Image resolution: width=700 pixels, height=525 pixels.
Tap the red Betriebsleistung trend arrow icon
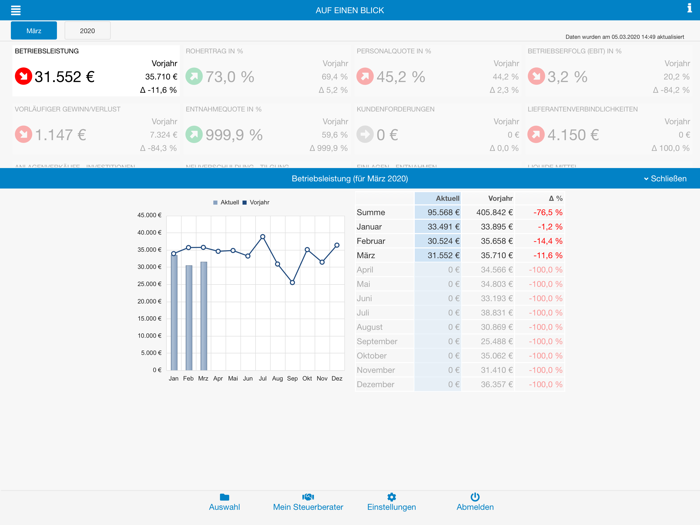[23, 76]
